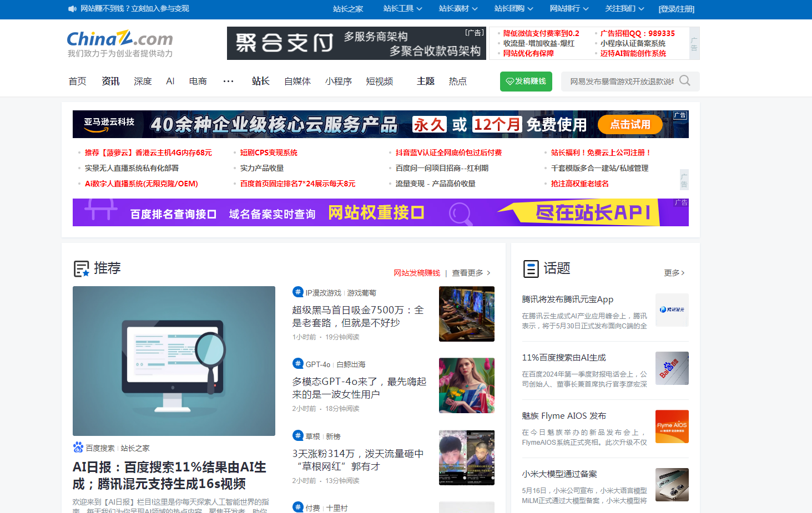Open the 亚马逊云科技 banner ad

click(381, 124)
